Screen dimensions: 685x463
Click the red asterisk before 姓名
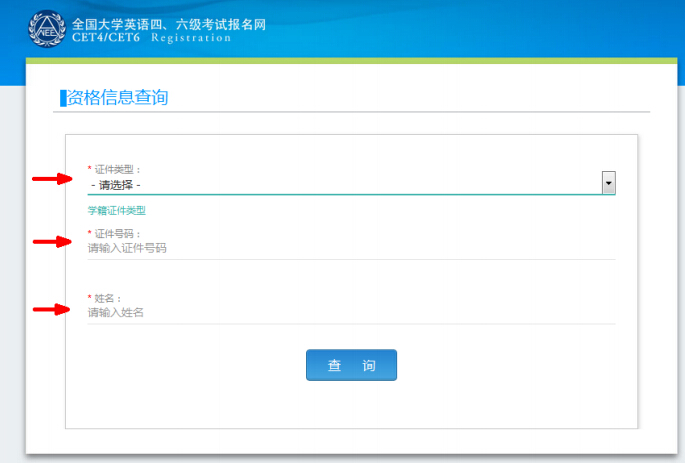point(89,298)
